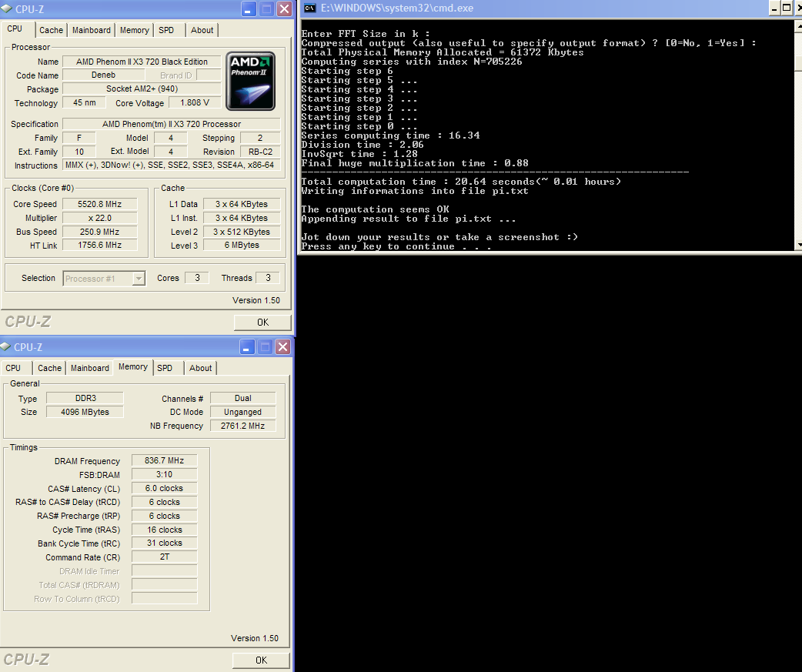Close the bottom CPU-Z Memory window
The image size is (802, 672).
pos(282,346)
